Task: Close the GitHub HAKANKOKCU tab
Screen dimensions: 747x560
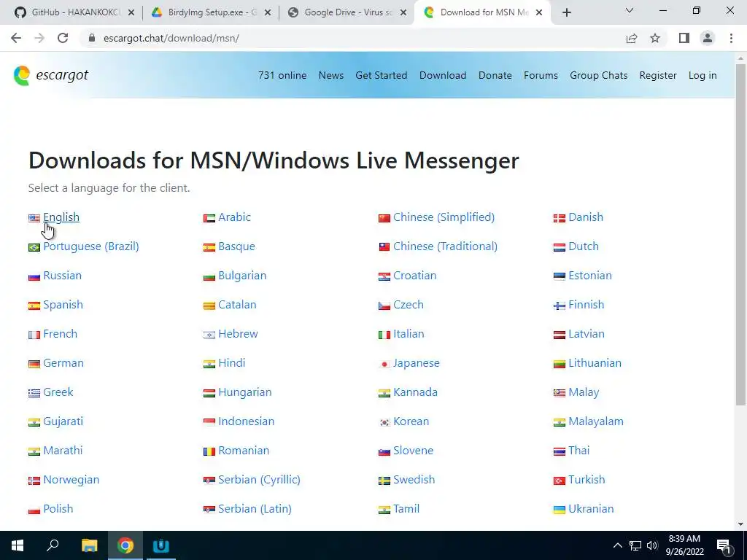Action: pyautogui.click(x=131, y=12)
